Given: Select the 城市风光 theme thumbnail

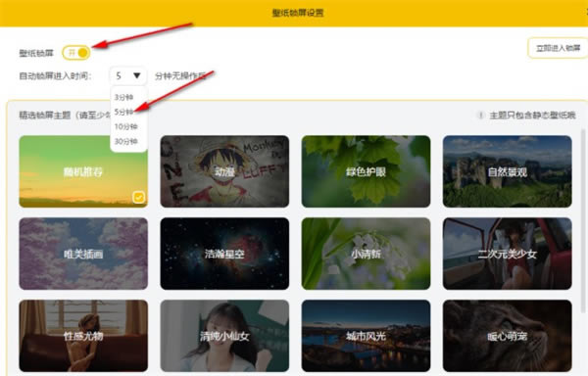Looking at the screenshot, I should (x=366, y=336).
